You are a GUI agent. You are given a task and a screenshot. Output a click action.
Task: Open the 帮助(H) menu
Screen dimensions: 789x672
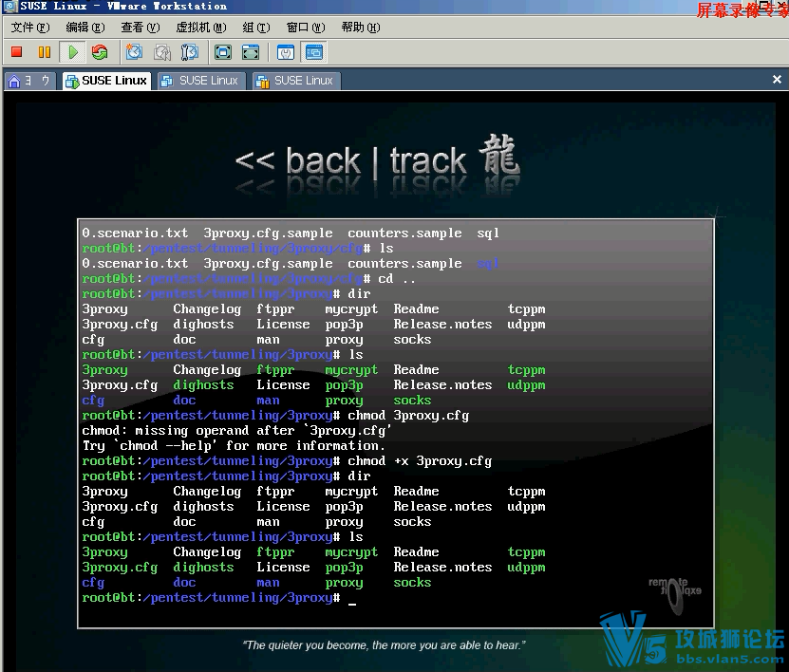point(360,28)
